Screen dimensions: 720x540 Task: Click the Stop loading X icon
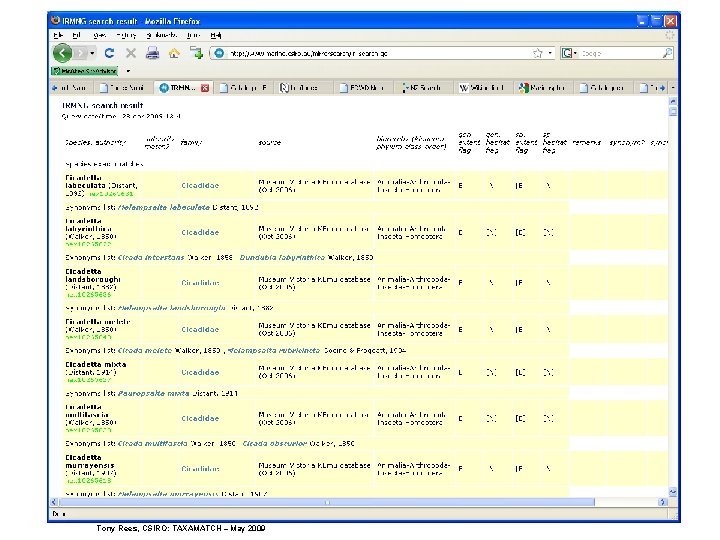tap(129, 52)
